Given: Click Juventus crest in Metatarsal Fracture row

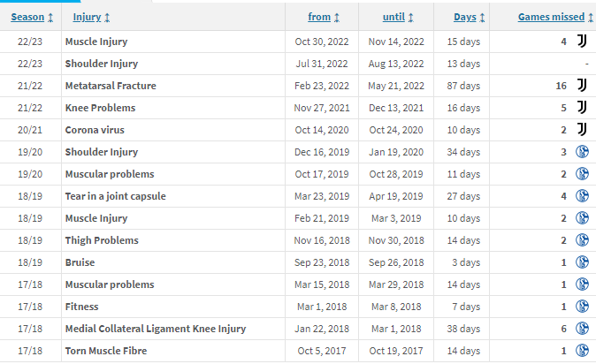Looking at the screenshot, I should click(x=582, y=86).
